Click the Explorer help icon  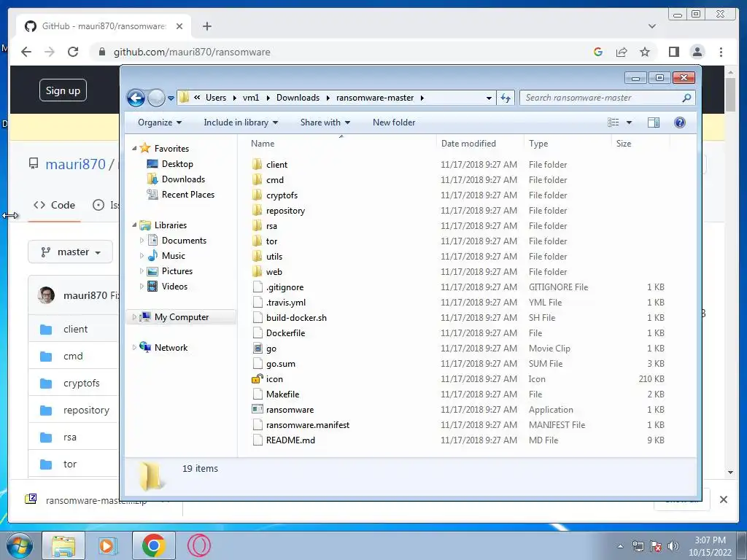click(680, 122)
